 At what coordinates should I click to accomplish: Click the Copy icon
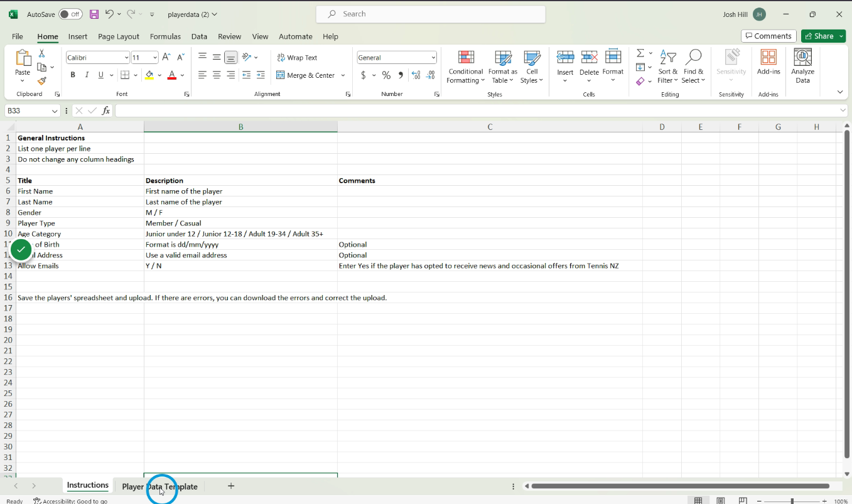(42, 67)
